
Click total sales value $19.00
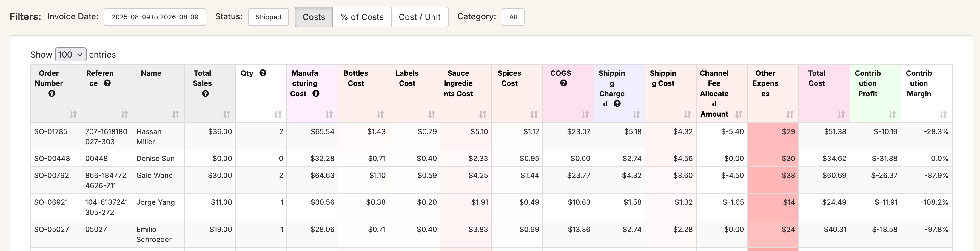pyautogui.click(x=221, y=229)
